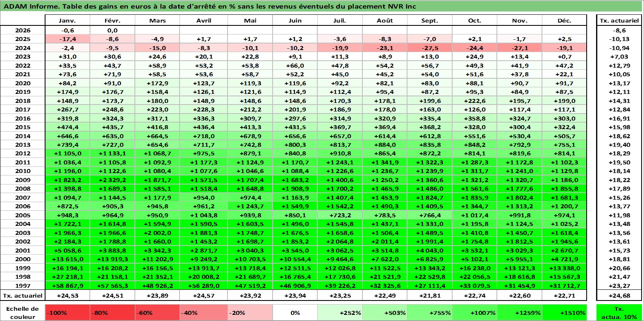This screenshot has height=321, width=644.
Task: Click cell +58 867,9 in the 1997 row
Action: click(x=67, y=286)
